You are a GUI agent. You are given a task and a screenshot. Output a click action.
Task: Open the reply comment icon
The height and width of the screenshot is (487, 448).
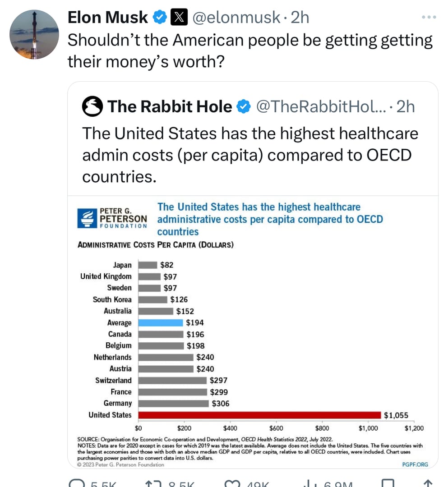[78, 483]
